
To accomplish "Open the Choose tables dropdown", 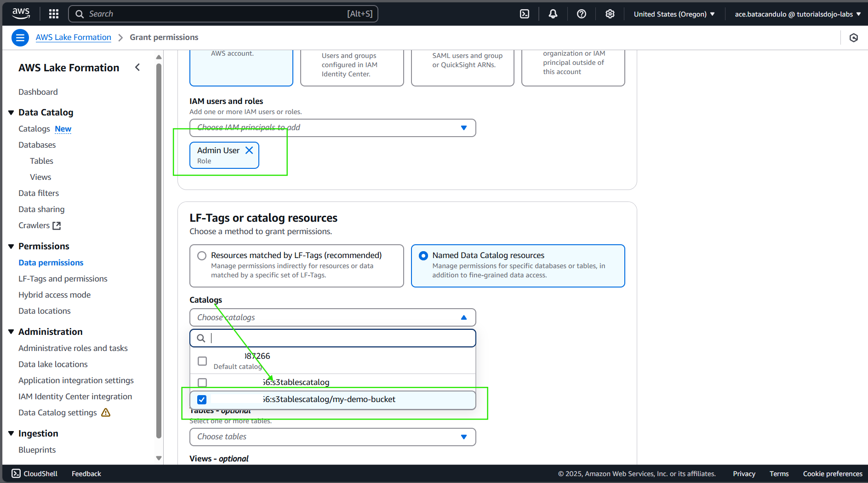I will [333, 437].
